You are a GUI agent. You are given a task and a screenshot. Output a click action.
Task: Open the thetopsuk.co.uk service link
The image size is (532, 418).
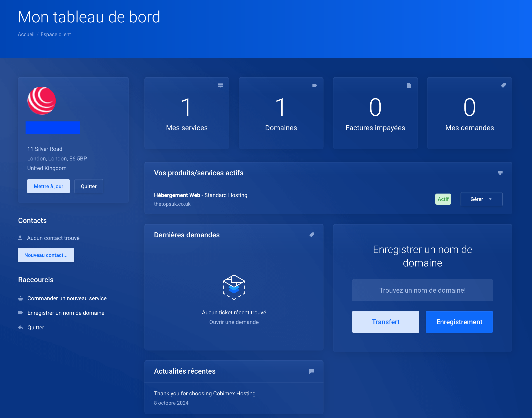point(172,204)
